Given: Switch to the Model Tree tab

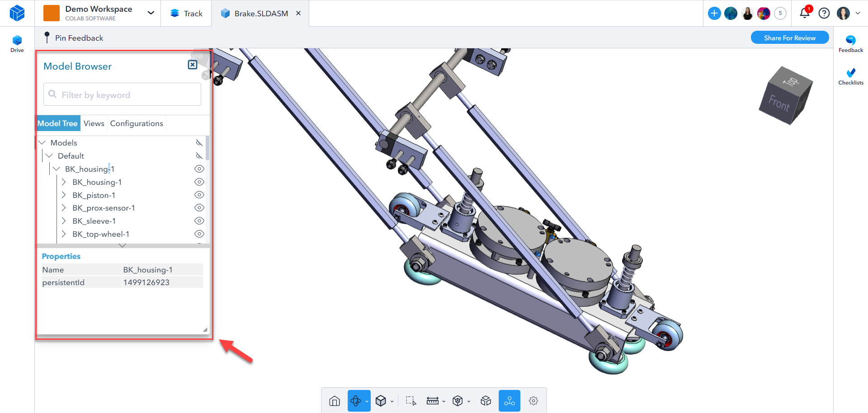Looking at the screenshot, I should point(58,123).
